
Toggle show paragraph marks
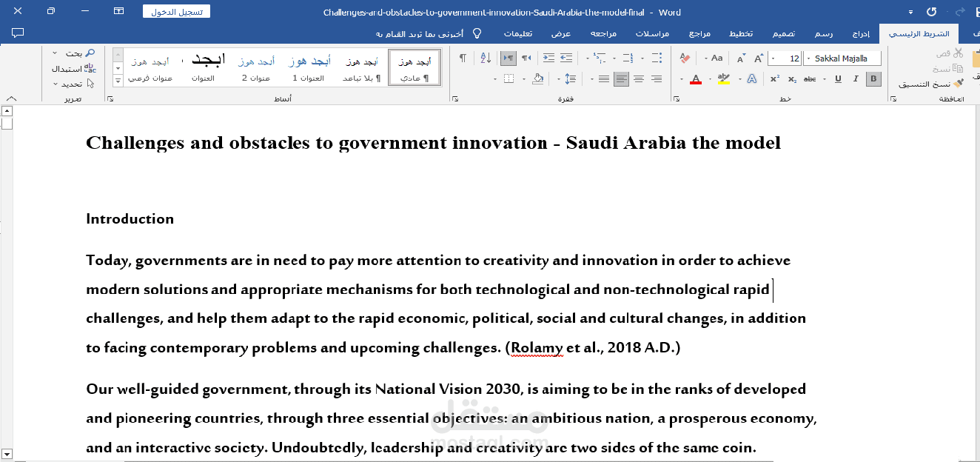point(463,58)
